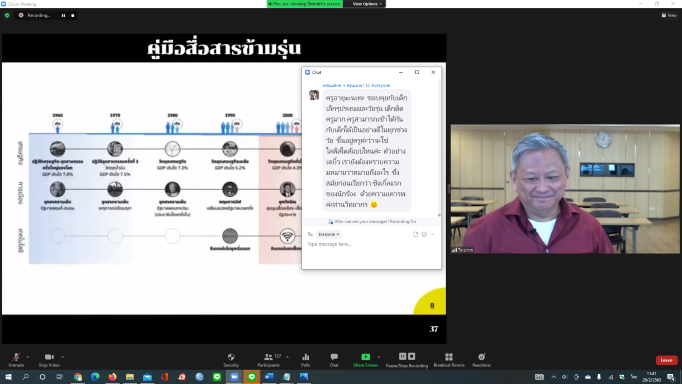Open Windows search from taskbar

click(x=26, y=377)
